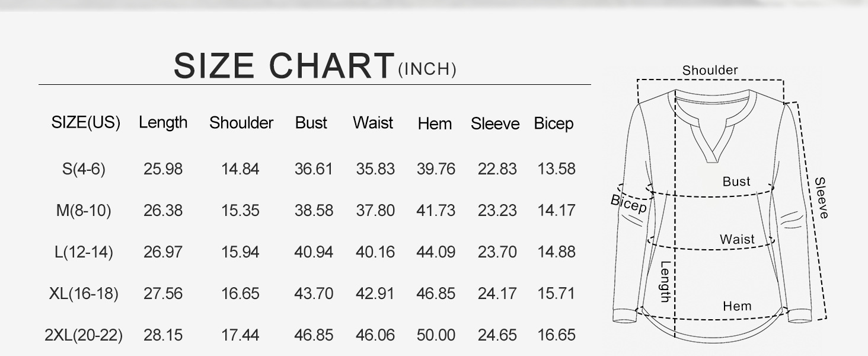Click the SIZE CHART title text
Screen dimensions: 868x356
click(x=283, y=66)
